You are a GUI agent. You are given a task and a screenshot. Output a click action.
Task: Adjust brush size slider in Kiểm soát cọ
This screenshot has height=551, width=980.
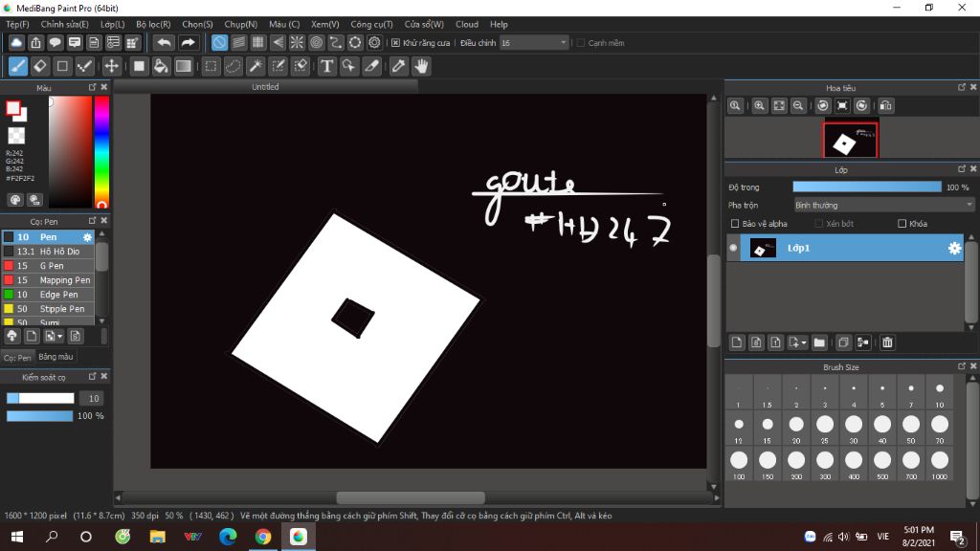pos(40,399)
